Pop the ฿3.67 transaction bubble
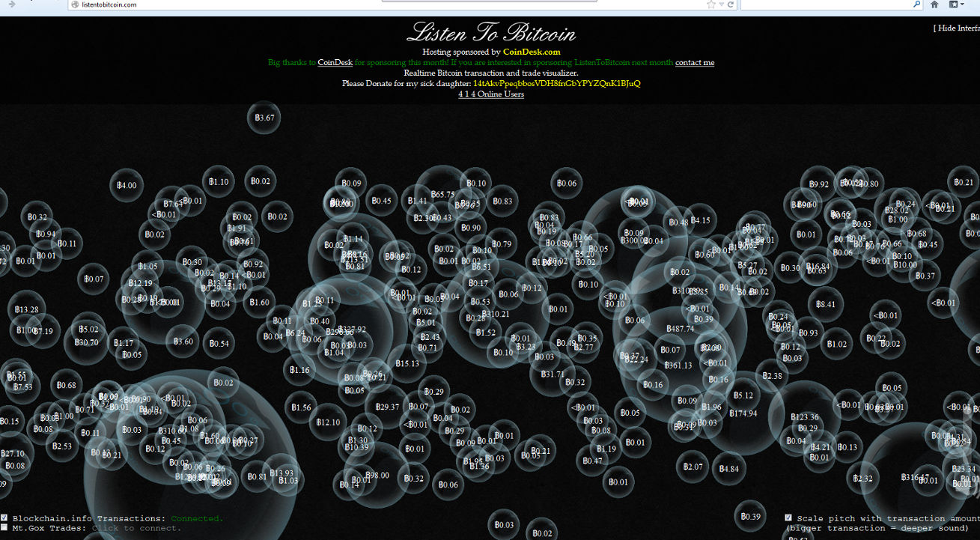 264,118
